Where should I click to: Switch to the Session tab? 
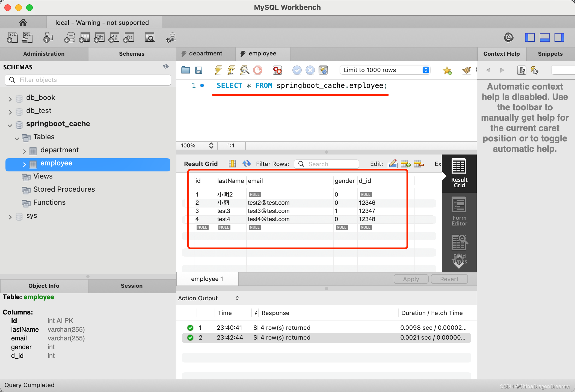[132, 286]
